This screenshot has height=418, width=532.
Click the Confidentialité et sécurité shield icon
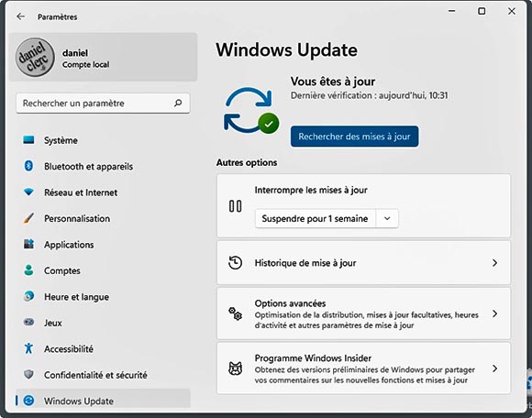pyautogui.click(x=28, y=374)
